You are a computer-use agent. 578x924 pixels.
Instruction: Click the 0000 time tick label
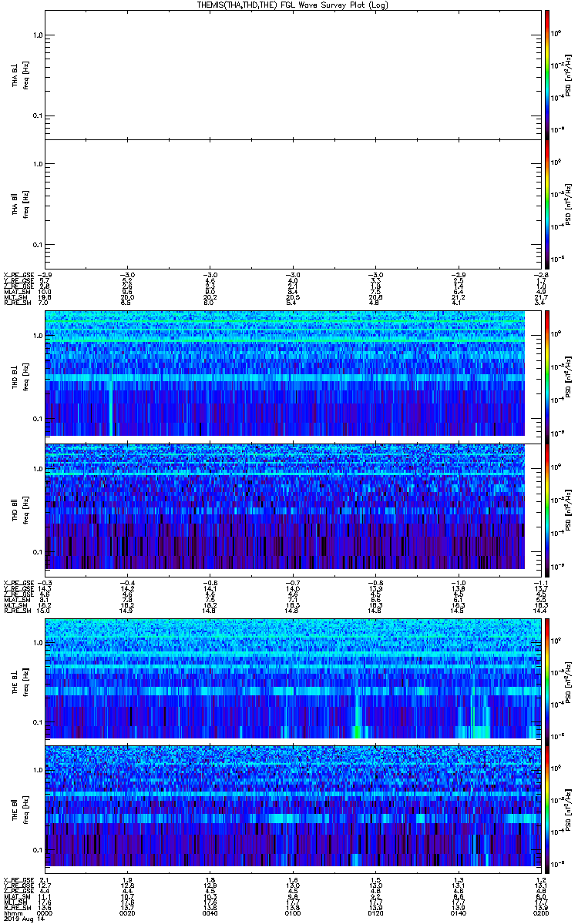(45, 913)
